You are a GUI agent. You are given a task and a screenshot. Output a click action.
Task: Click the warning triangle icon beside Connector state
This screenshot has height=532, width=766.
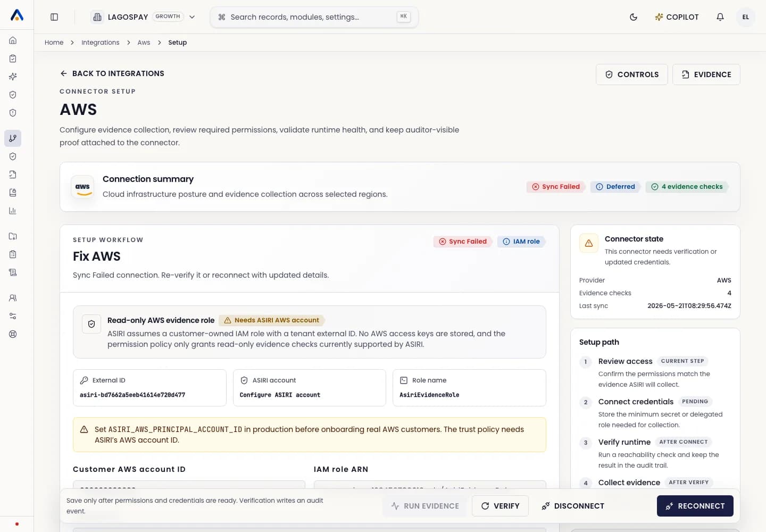(589, 243)
